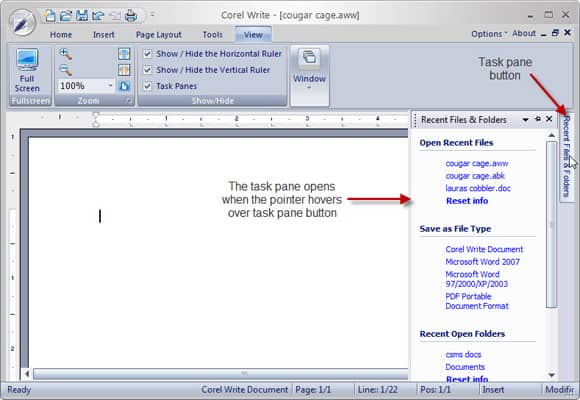Click the Zoom Out magnifier icon
Screen dimensions: 580x400
click(65, 70)
